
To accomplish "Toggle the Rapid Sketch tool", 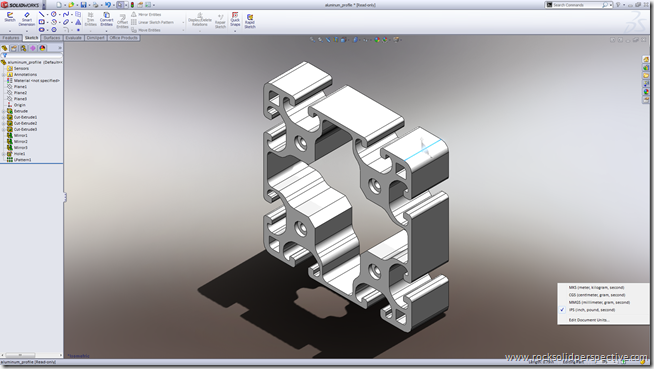I will click(x=250, y=21).
